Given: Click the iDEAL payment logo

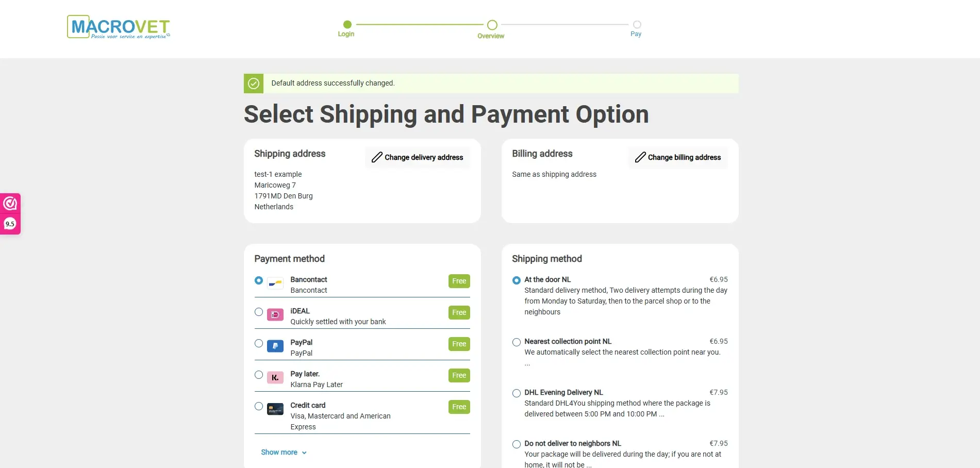Looking at the screenshot, I should 275,314.
